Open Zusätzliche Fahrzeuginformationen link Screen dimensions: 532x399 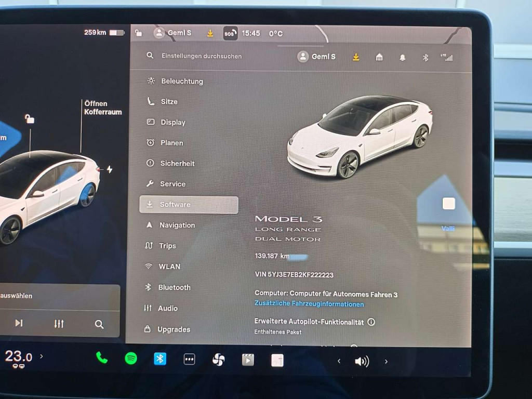point(309,304)
